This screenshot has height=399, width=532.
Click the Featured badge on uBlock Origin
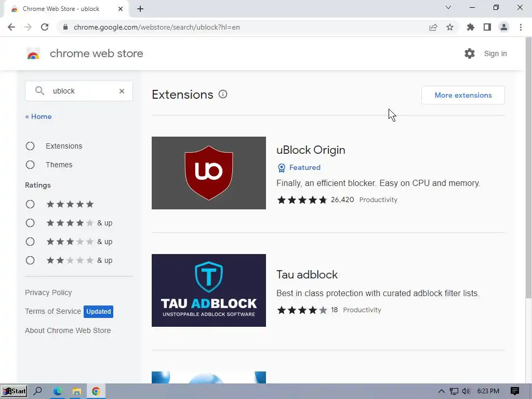pos(299,168)
